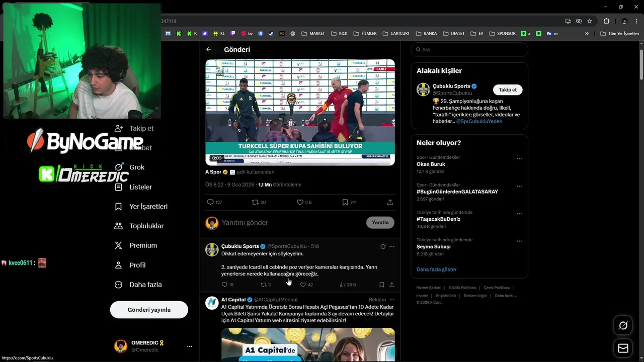
Task: Open the floating Grok button at bottom right
Action: point(623,326)
